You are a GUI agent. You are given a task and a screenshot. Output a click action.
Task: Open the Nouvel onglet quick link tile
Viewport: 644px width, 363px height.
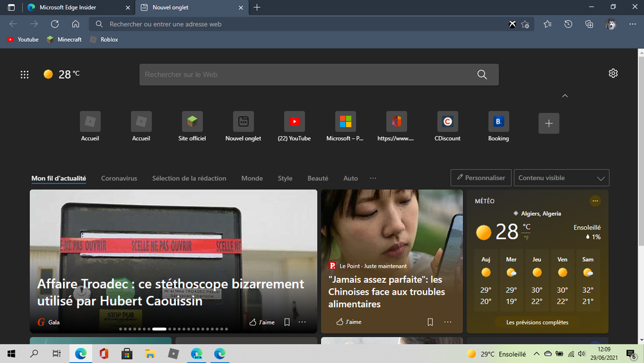coord(243,126)
